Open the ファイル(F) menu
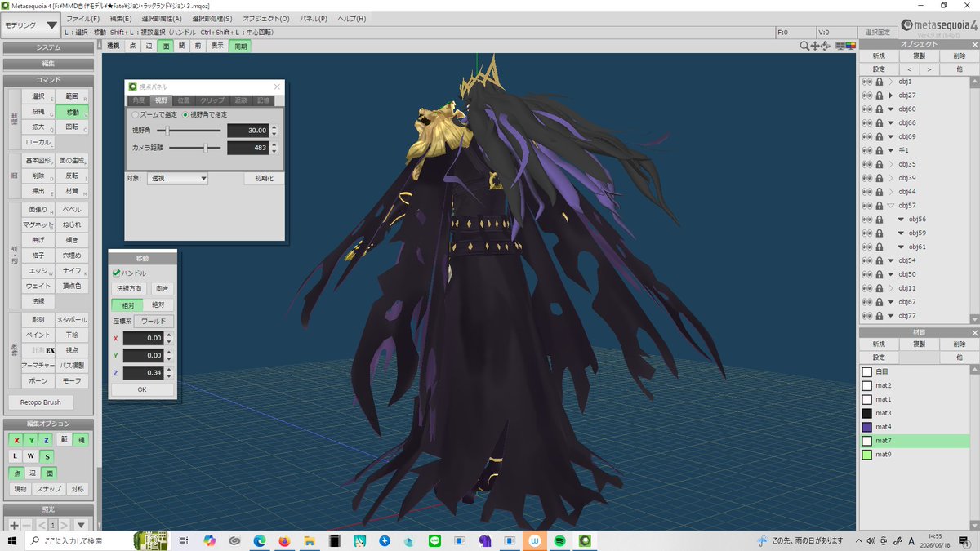The width and height of the screenshot is (980, 551). (82, 18)
